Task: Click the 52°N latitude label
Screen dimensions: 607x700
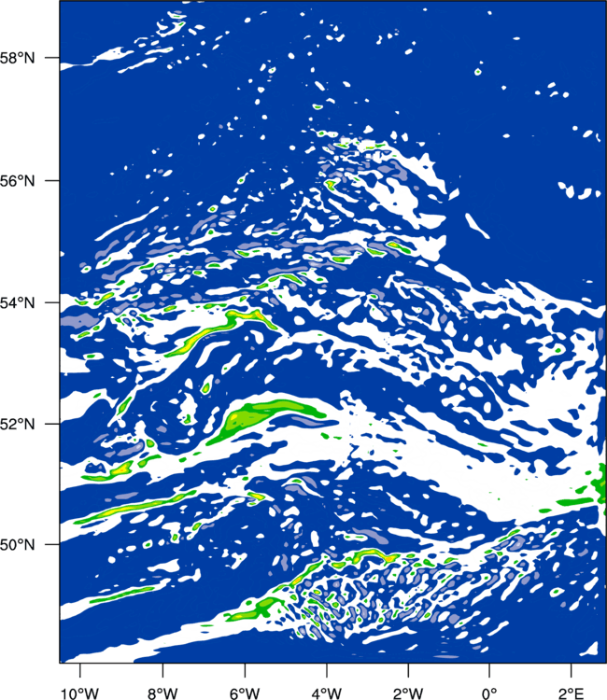Action: (x=18, y=424)
